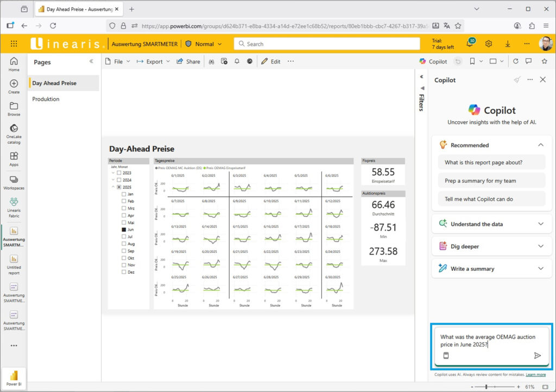This screenshot has width=556, height=392.
Task: Open the comments pane
Action: 529,61
